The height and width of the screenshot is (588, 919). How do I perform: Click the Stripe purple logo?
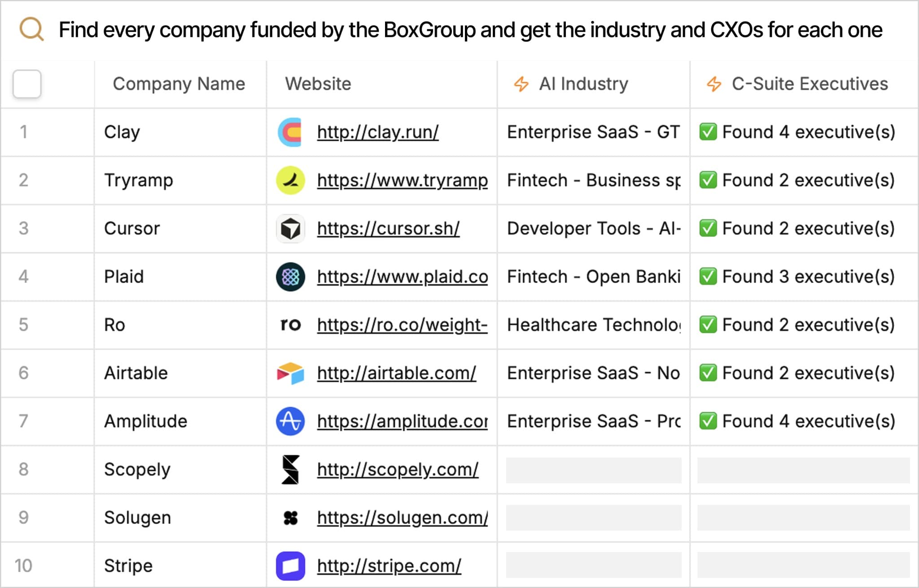(x=290, y=566)
